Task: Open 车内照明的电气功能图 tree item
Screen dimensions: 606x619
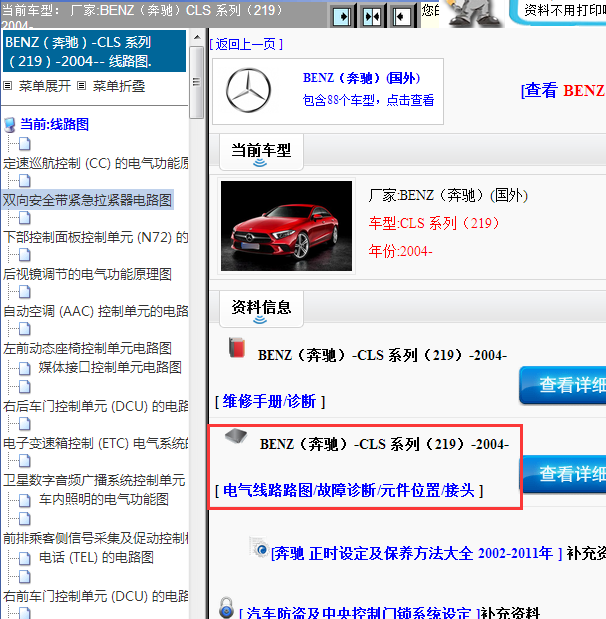Action: tap(103, 499)
